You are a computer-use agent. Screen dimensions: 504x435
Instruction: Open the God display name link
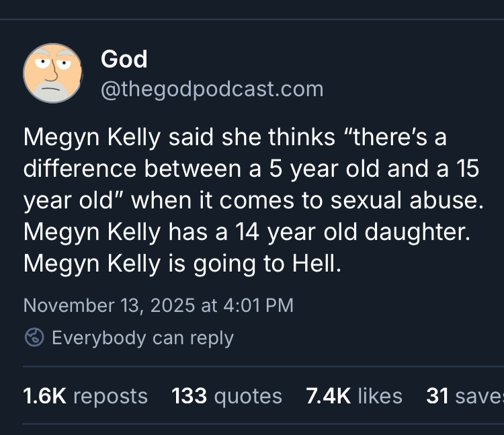pyautogui.click(x=124, y=59)
